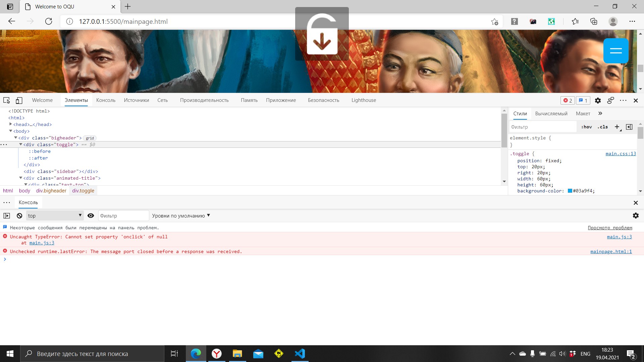Open DevTools settings gear
The width and height of the screenshot is (644, 362).
598,100
